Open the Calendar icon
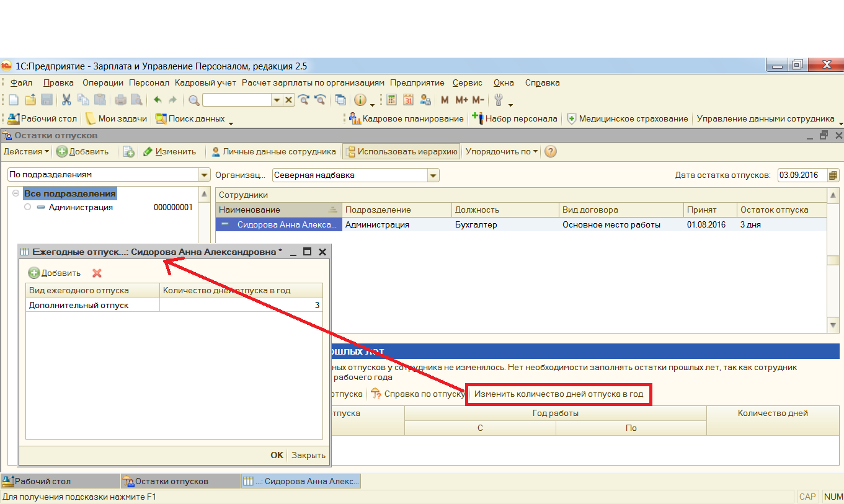This screenshot has width=844, height=504. coord(408,100)
